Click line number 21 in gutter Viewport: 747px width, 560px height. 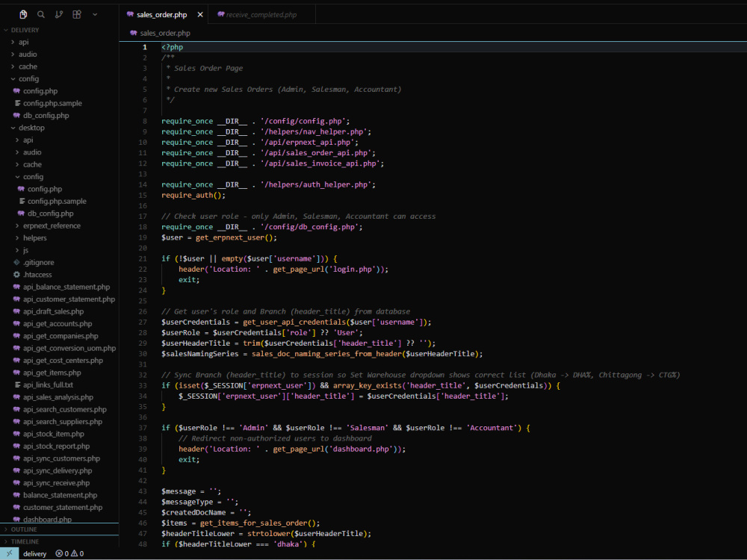[x=143, y=259]
